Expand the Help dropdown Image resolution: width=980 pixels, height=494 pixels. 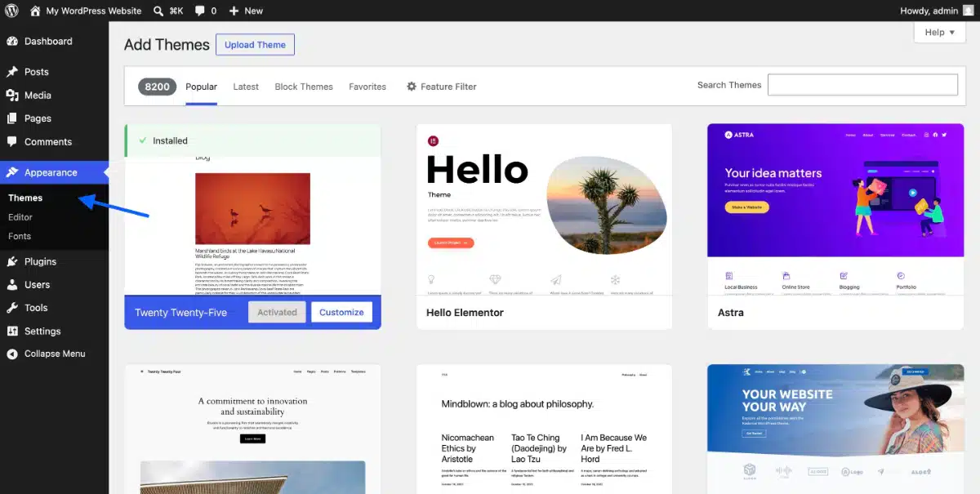tap(940, 33)
